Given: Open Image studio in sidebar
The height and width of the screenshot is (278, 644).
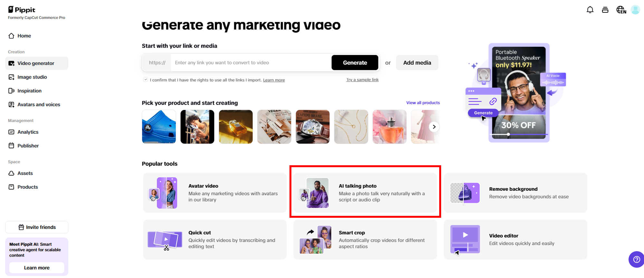Looking at the screenshot, I should tap(32, 77).
